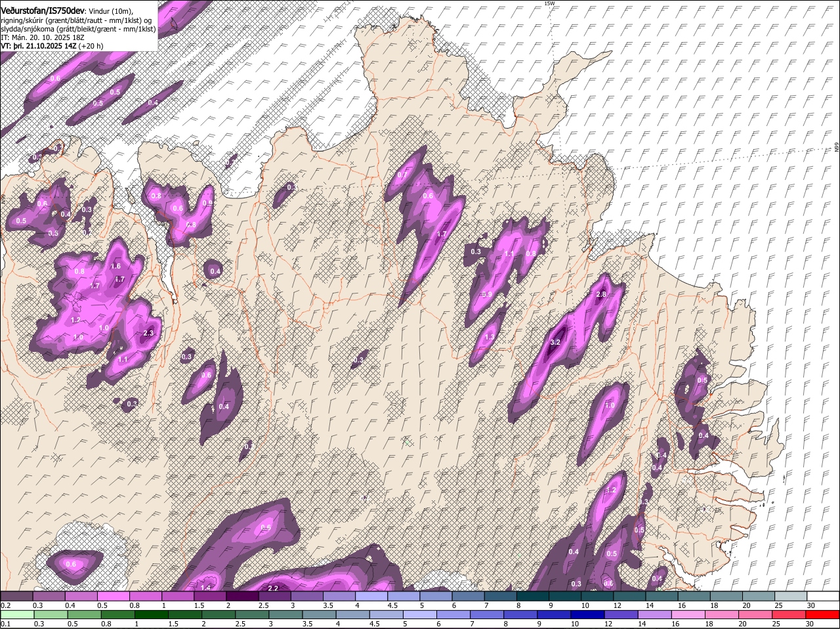The image size is (840, 629).
Task: Pick upper legend swatch between 18 and 20
Action: [726, 596]
